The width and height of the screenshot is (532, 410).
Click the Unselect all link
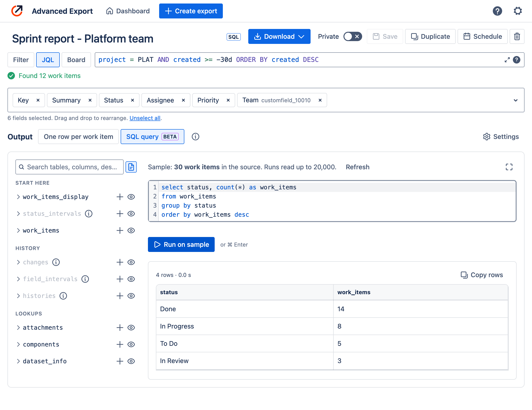(x=145, y=118)
